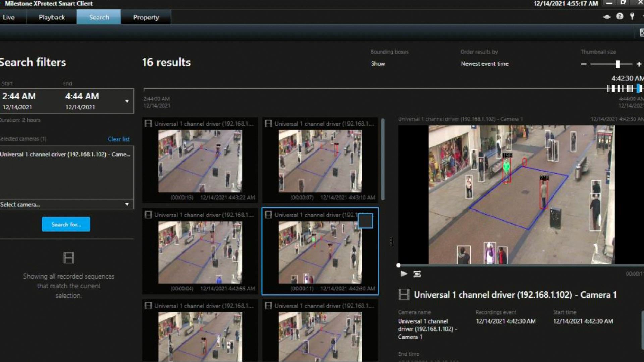The width and height of the screenshot is (644, 362).
Task: Click the large camera preview image
Action: point(522,194)
